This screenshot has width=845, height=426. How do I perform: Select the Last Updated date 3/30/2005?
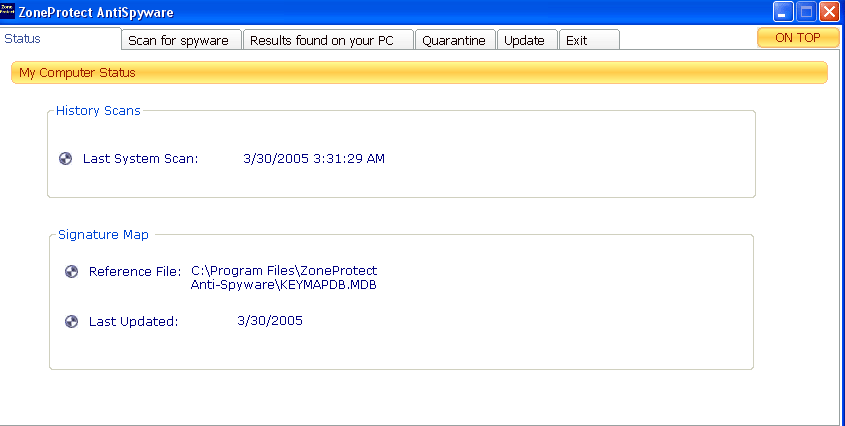tap(270, 321)
